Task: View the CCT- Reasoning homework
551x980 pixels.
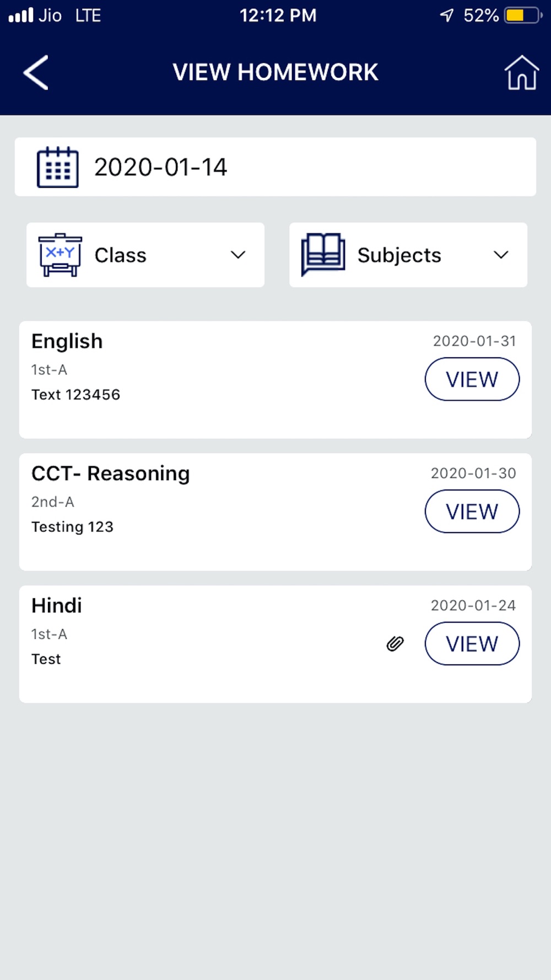Action: (x=472, y=511)
